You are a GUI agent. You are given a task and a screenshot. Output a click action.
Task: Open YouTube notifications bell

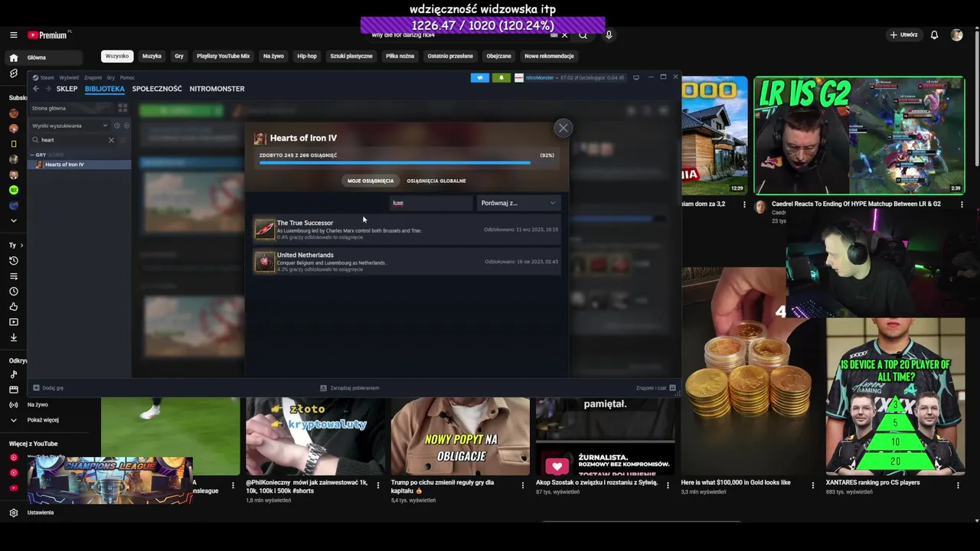(934, 35)
